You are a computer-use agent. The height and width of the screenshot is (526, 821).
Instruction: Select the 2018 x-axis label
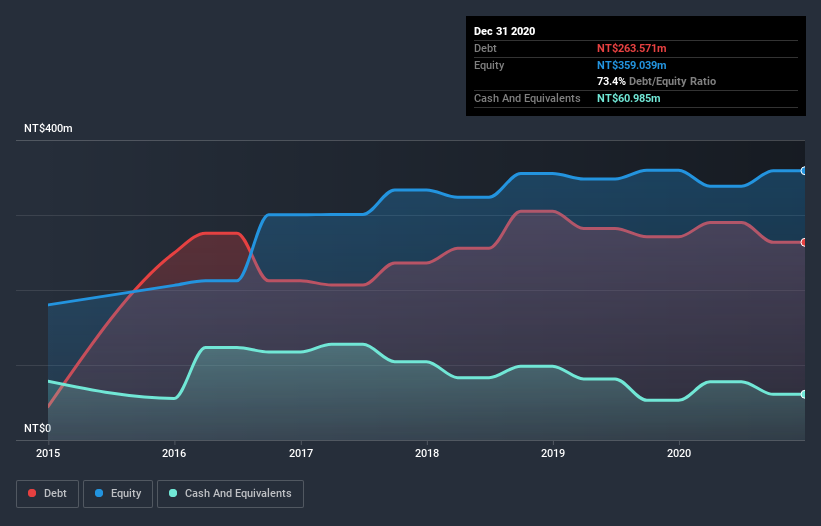(x=427, y=453)
